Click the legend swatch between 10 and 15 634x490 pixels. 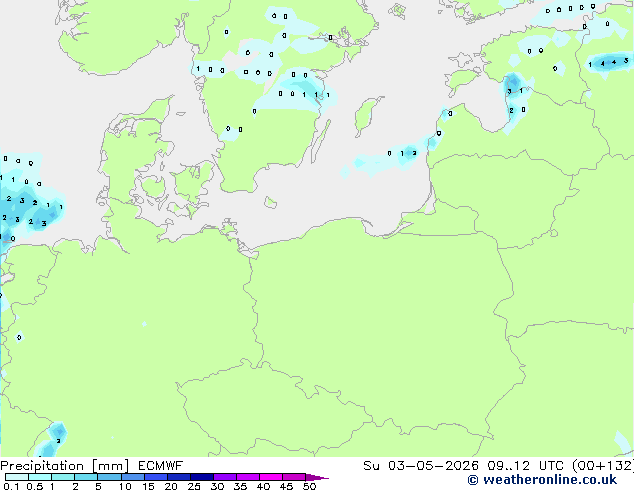[x=132, y=477]
